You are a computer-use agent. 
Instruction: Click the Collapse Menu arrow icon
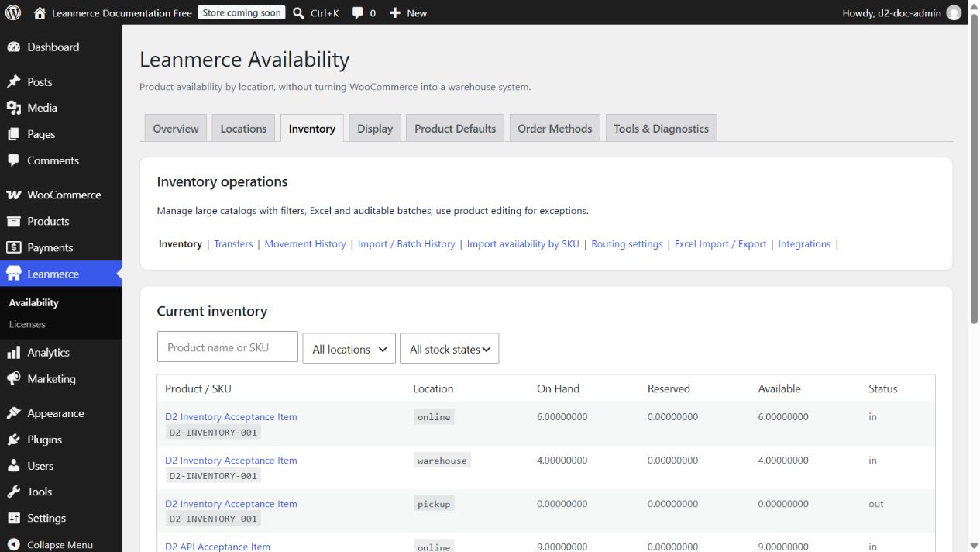click(x=13, y=544)
